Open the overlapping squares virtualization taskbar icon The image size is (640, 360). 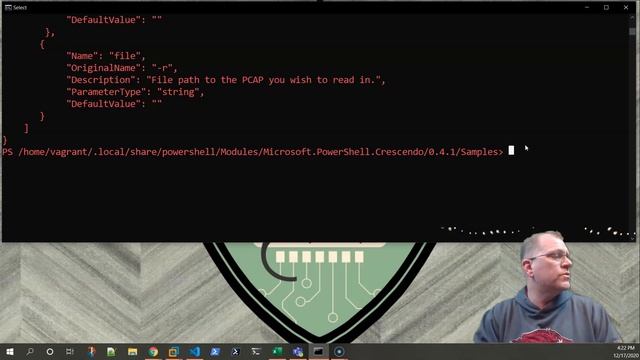[x=174, y=351]
